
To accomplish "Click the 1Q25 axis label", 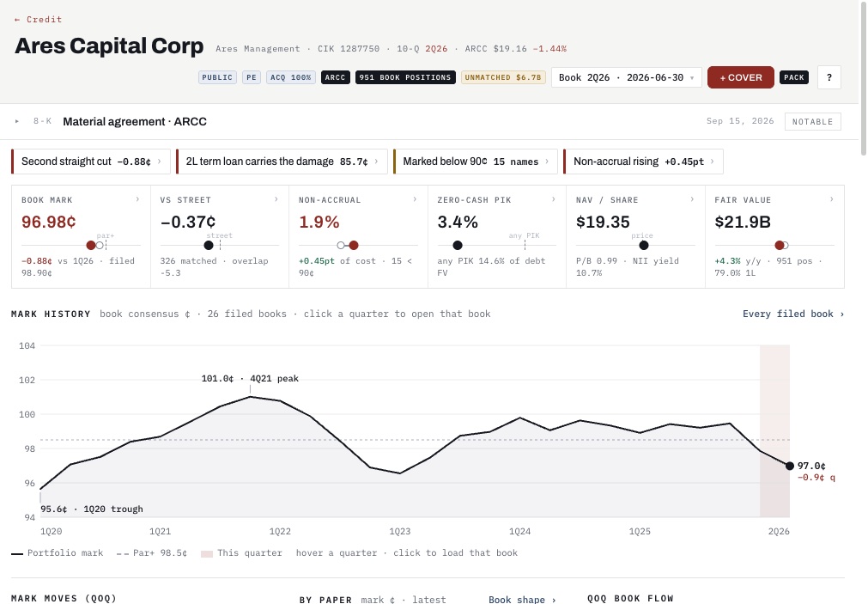I will (640, 532).
